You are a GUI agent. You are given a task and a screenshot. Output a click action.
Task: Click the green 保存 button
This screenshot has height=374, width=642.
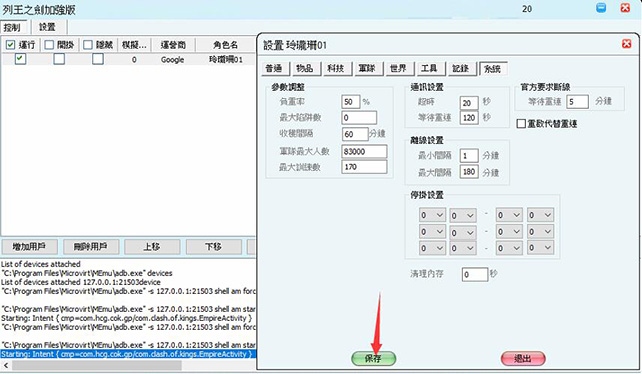[373, 358]
